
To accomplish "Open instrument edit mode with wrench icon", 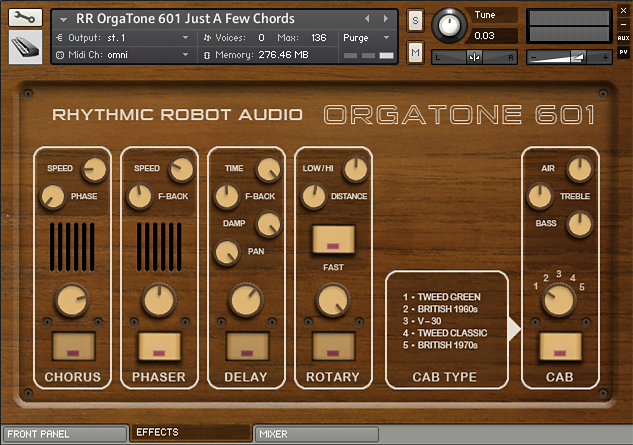I will point(25,18).
